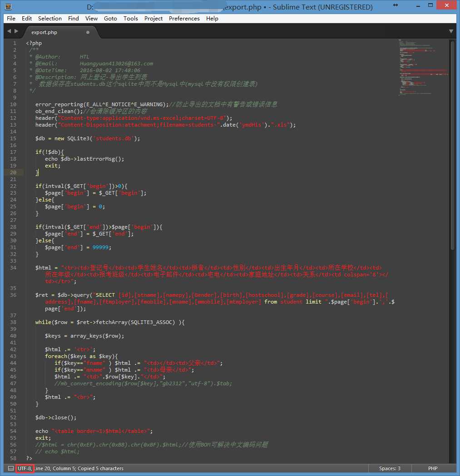
Task: Click the minimap code preview
Action: (x=423, y=68)
